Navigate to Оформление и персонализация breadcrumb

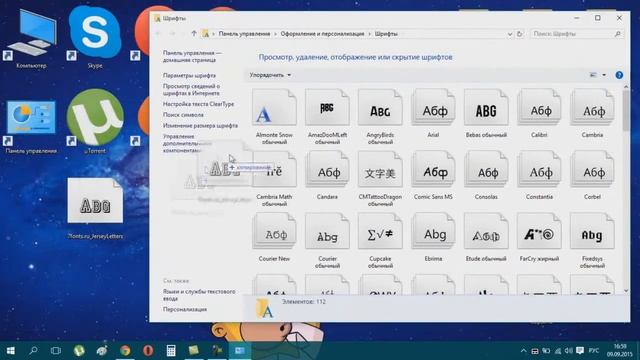pos(322,34)
